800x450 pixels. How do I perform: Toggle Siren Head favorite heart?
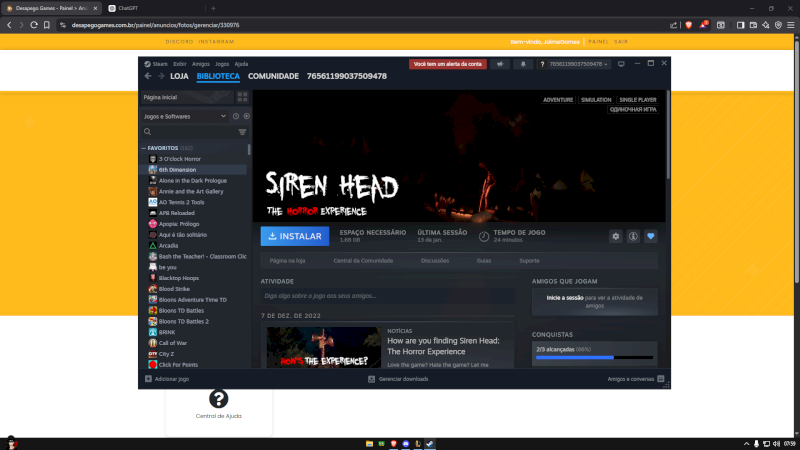650,236
